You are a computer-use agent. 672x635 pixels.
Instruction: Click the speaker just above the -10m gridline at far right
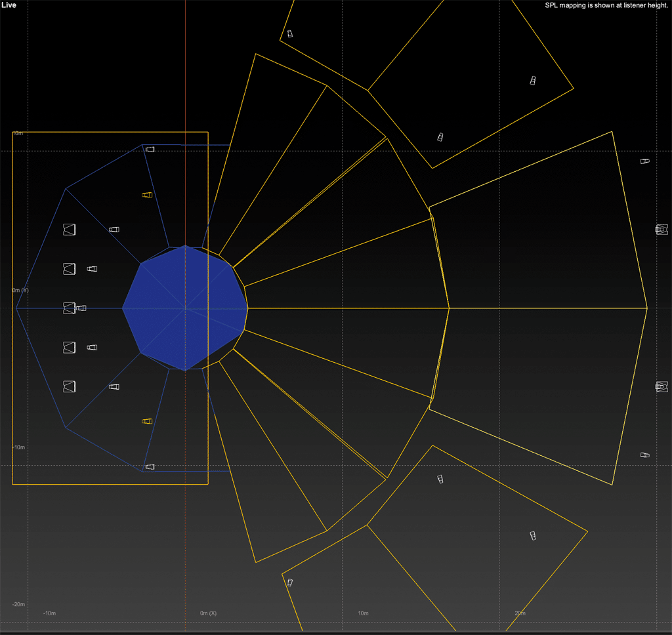pos(644,455)
